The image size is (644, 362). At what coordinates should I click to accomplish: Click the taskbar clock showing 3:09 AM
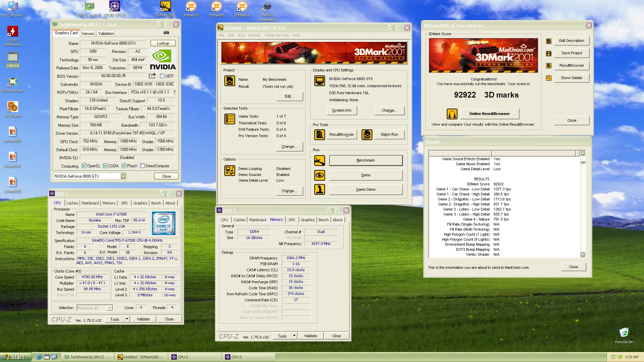point(631,357)
